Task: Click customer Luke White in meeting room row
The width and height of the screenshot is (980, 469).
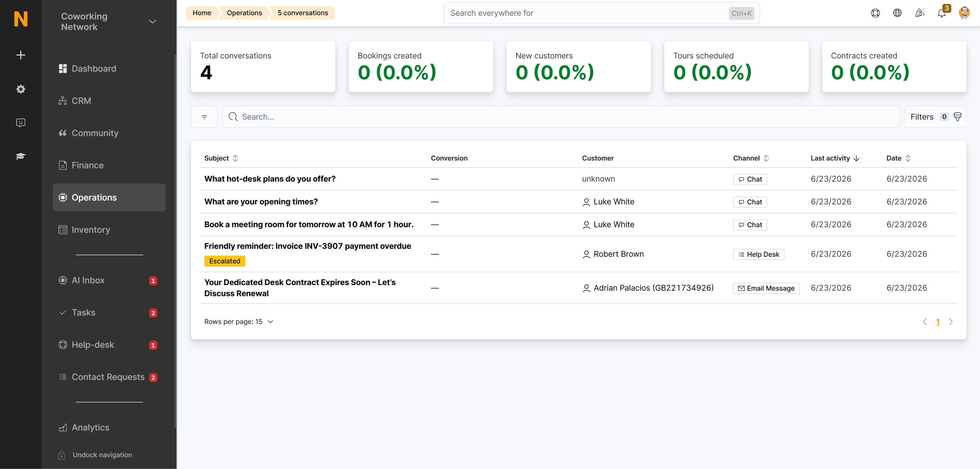Action: click(614, 225)
